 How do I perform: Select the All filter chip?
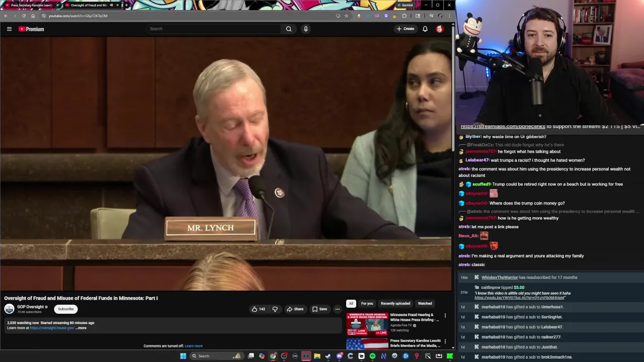point(351,303)
